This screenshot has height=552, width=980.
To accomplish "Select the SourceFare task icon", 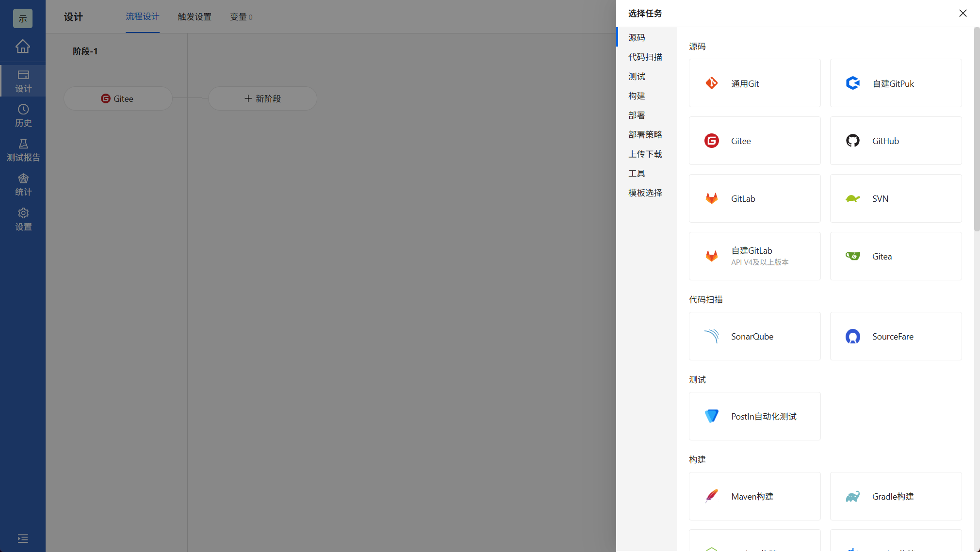I will [x=853, y=336].
